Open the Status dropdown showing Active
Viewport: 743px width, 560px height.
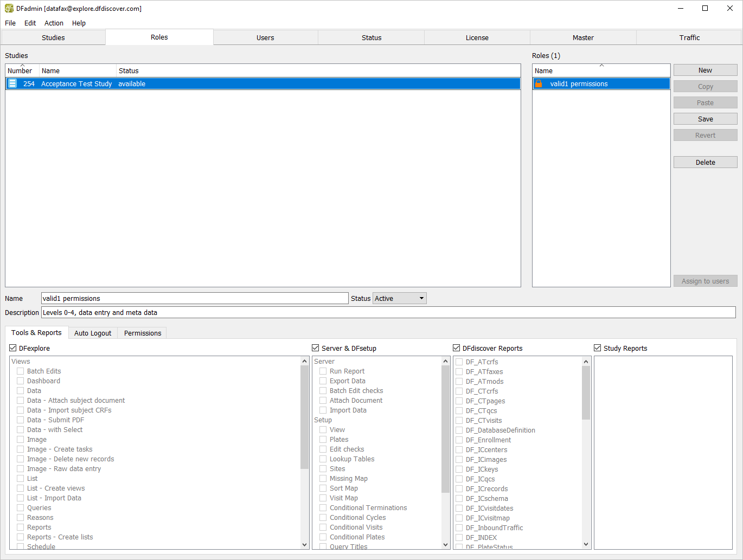pos(400,298)
